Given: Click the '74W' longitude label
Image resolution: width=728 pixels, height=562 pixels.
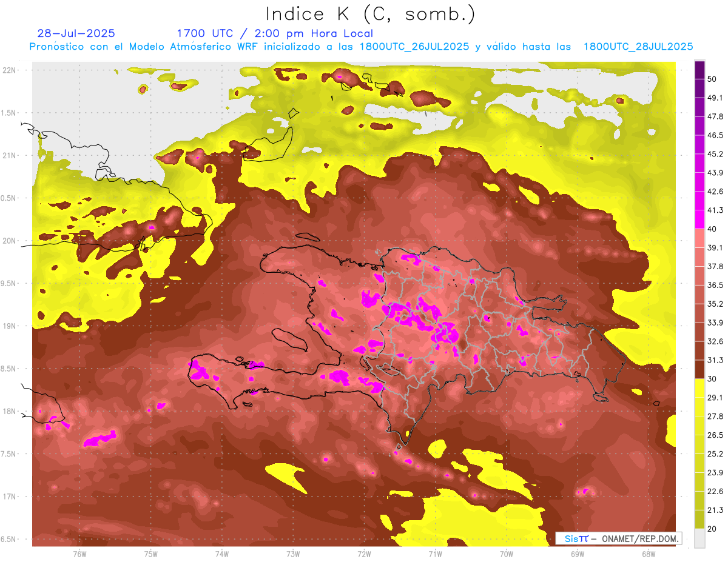Looking at the screenshot, I should click(x=221, y=554).
